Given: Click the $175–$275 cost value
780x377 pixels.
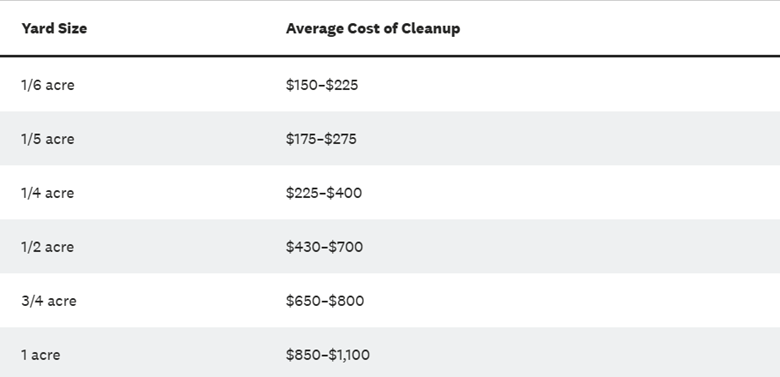Looking at the screenshot, I should click(321, 139).
